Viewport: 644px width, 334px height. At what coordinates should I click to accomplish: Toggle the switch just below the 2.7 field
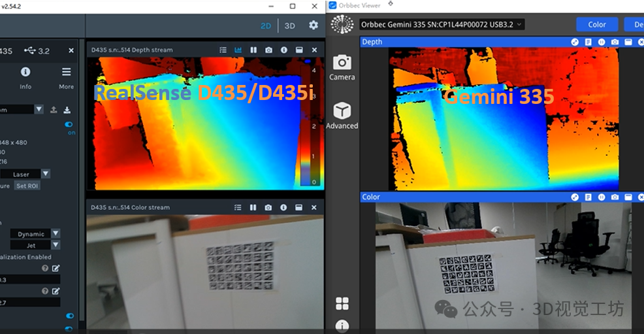(70, 316)
